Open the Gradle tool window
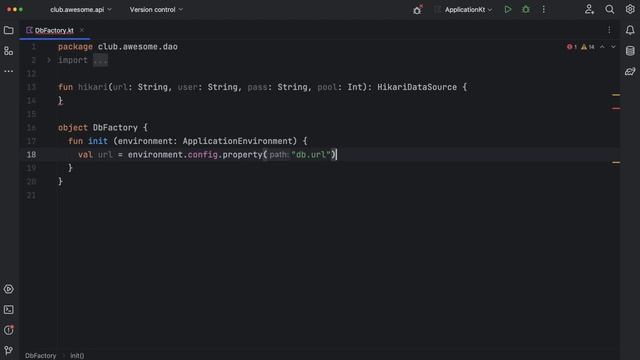The height and width of the screenshot is (360, 640). tap(630, 71)
